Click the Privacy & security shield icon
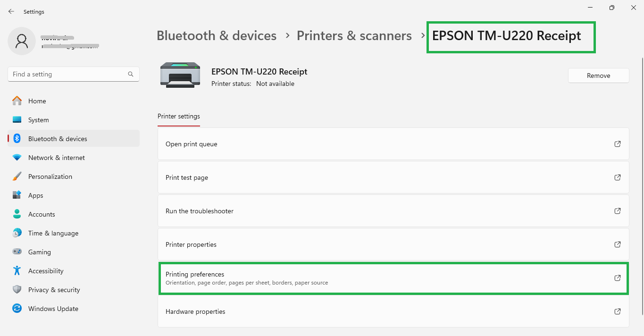 click(17, 290)
